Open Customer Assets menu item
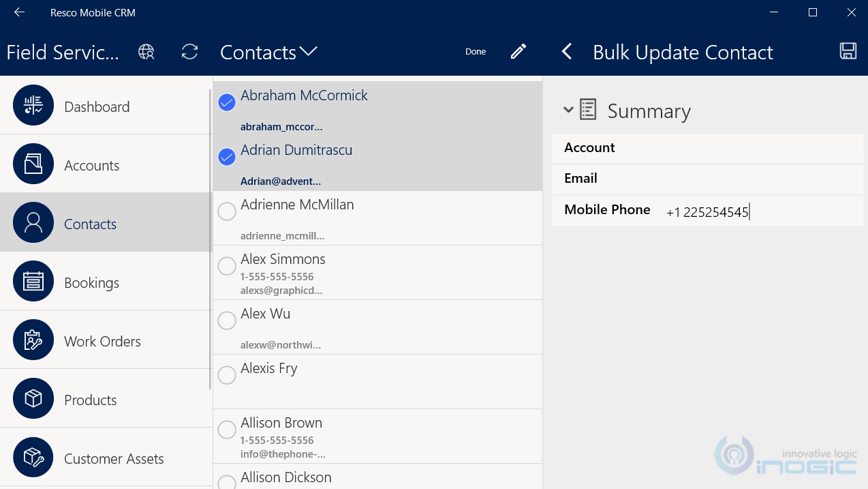Image resolution: width=868 pixels, height=489 pixels. pyautogui.click(x=106, y=457)
